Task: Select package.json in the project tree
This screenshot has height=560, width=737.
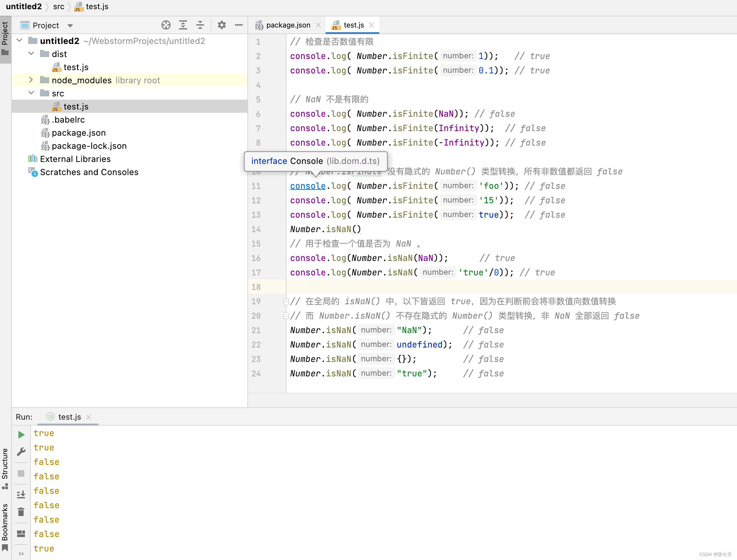Action: pos(79,133)
